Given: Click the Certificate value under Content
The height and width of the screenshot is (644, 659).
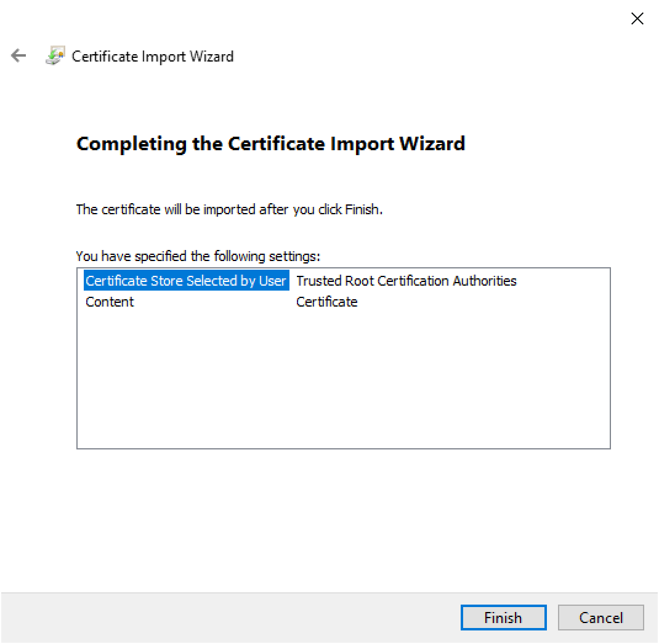Looking at the screenshot, I should pyautogui.click(x=326, y=302).
